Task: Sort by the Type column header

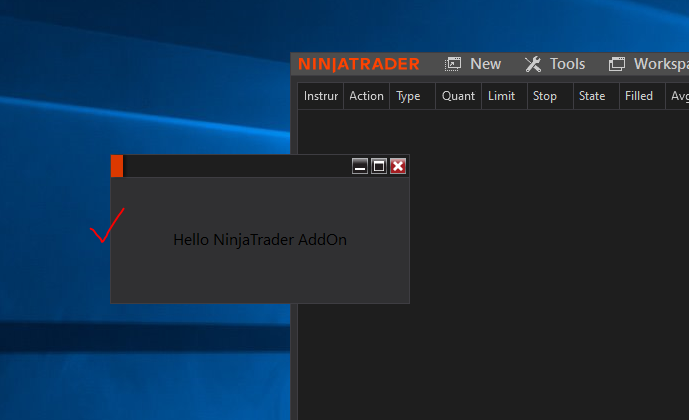Action: pyautogui.click(x=413, y=96)
